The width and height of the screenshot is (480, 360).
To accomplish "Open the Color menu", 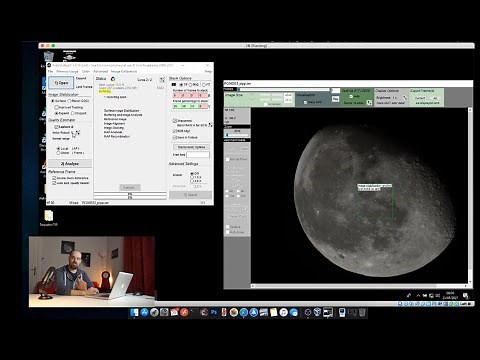I will [86, 71].
